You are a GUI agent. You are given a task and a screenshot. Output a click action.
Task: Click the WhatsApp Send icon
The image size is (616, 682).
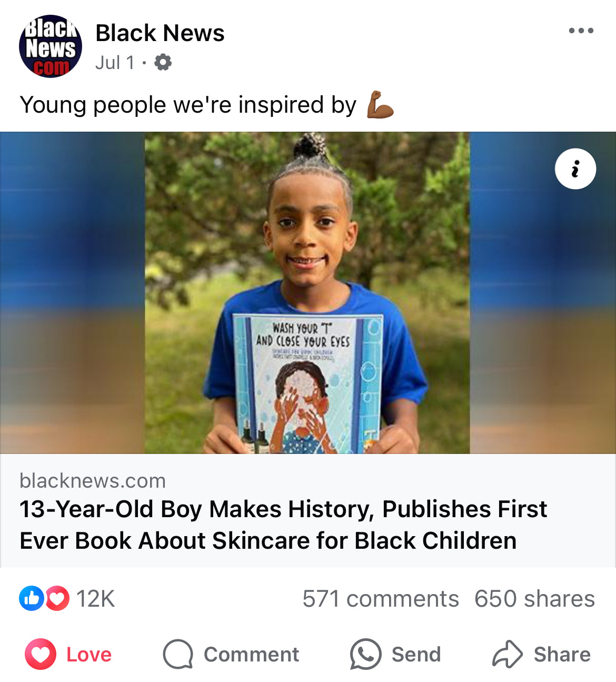click(365, 654)
